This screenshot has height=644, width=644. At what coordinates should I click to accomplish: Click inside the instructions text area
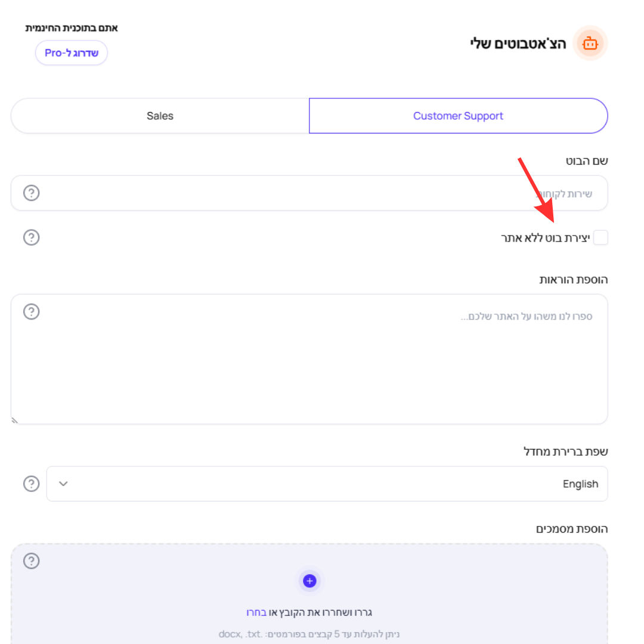coord(309,359)
